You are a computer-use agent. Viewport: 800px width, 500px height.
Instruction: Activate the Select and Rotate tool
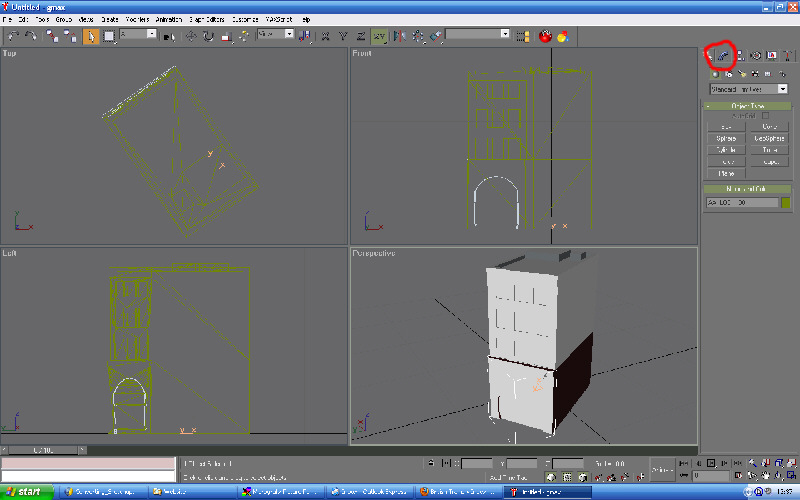tap(209, 36)
